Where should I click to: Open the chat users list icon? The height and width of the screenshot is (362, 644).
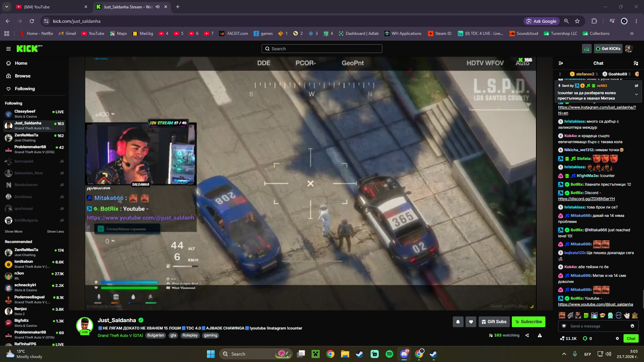tap(636, 63)
